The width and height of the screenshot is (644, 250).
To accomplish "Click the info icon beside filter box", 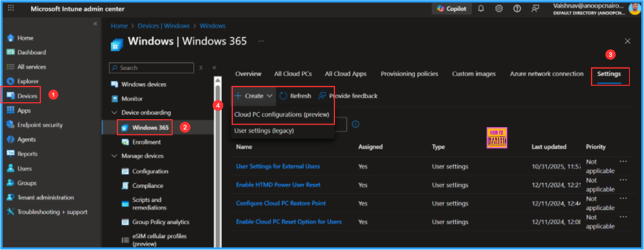I will tap(356, 124).
